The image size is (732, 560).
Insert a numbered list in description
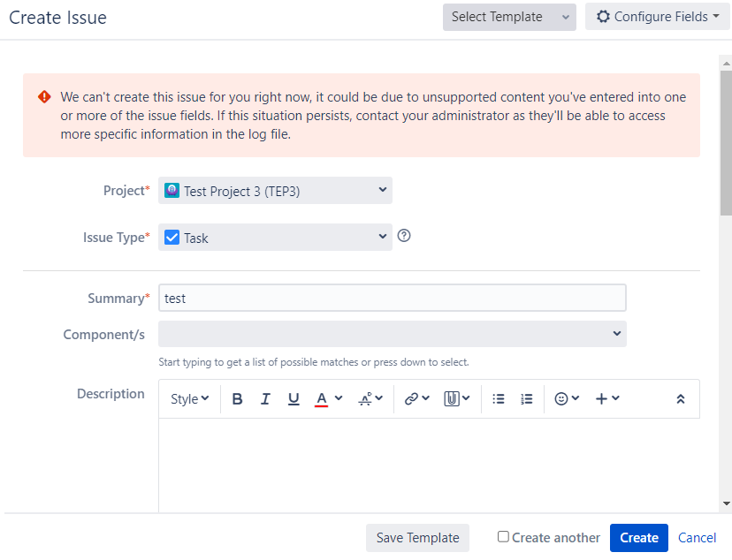(527, 399)
